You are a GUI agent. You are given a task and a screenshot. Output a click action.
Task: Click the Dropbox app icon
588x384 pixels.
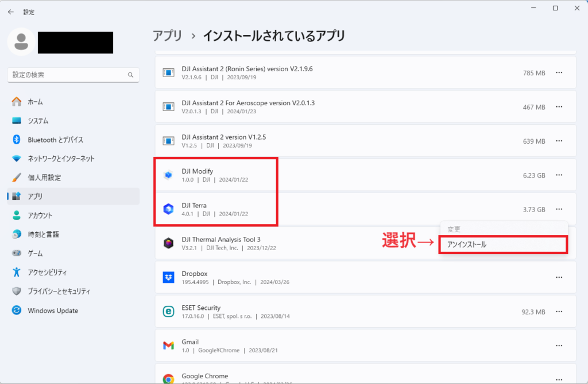point(168,278)
